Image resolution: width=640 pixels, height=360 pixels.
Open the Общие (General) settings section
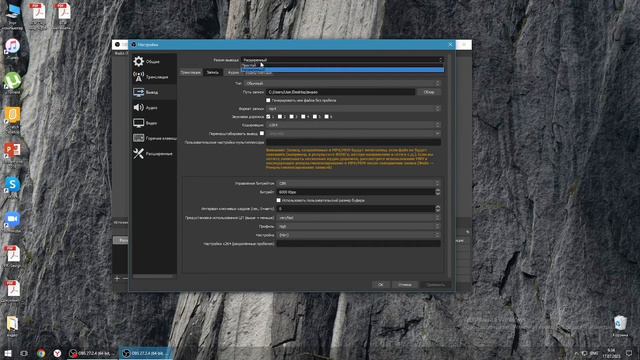tap(154, 62)
